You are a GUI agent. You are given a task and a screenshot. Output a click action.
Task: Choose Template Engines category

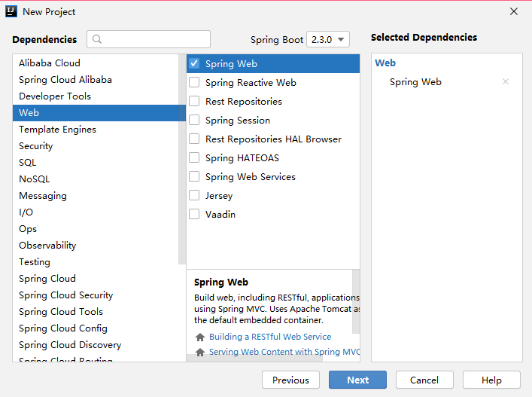(96, 130)
